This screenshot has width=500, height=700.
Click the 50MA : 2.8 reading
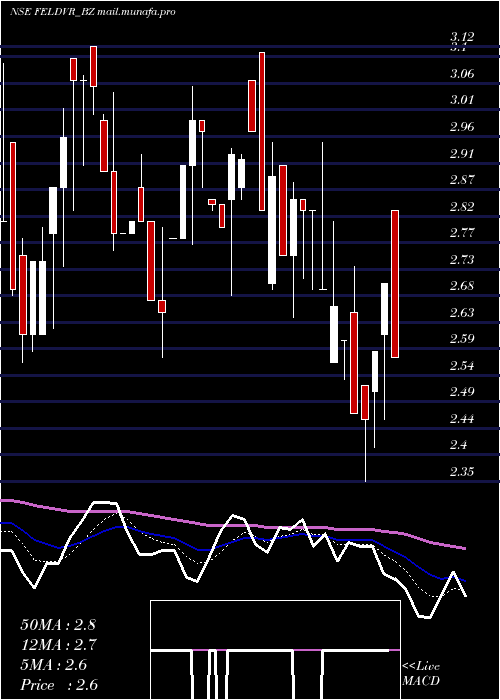coord(58,625)
